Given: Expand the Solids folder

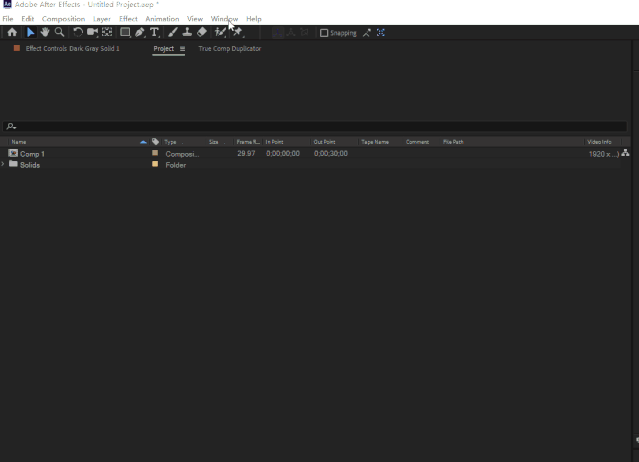Looking at the screenshot, I should 3,164.
